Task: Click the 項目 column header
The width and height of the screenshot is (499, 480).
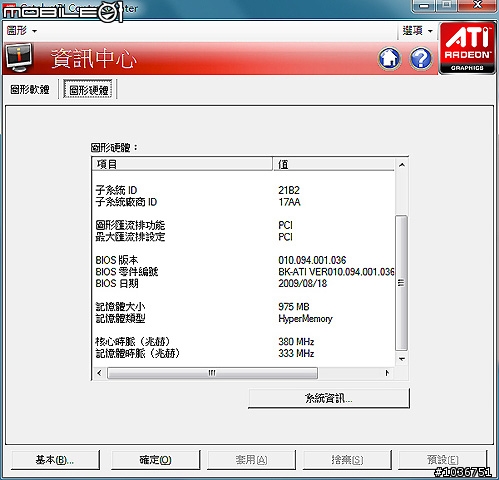Action: tap(182, 164)
